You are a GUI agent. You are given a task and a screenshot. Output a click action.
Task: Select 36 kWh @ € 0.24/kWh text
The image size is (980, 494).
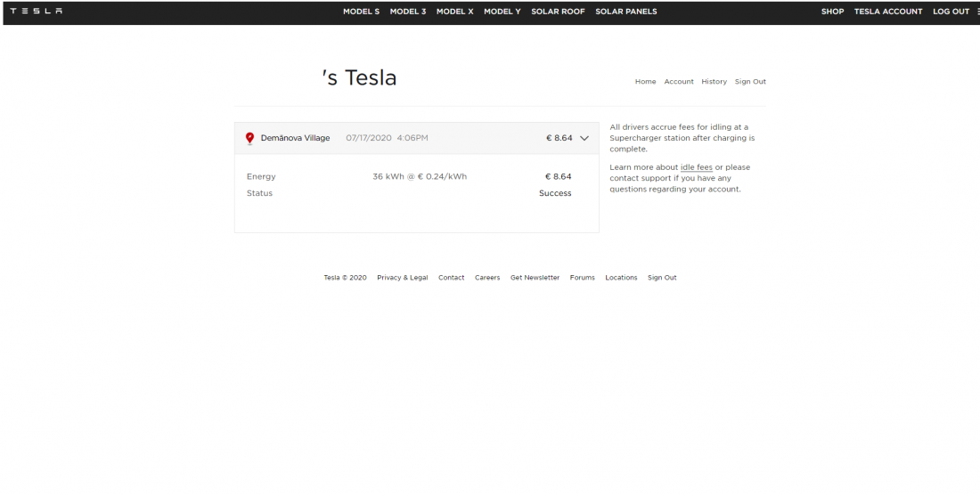pos(420,177)
